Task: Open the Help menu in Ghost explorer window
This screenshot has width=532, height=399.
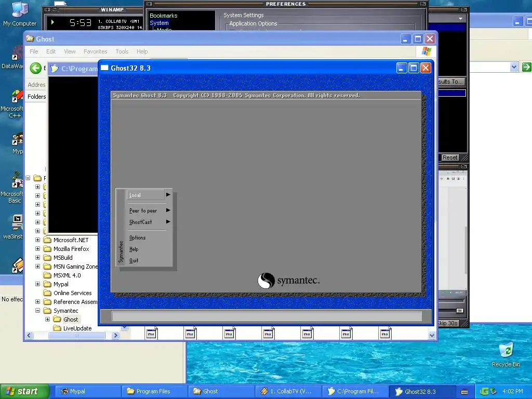Action: (142, 51)
